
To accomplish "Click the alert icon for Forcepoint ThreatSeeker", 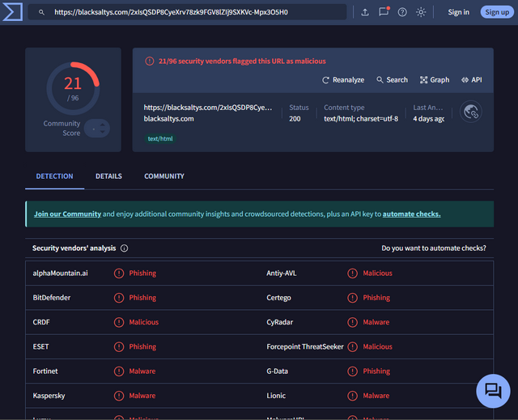I will (x=353, y=346).
